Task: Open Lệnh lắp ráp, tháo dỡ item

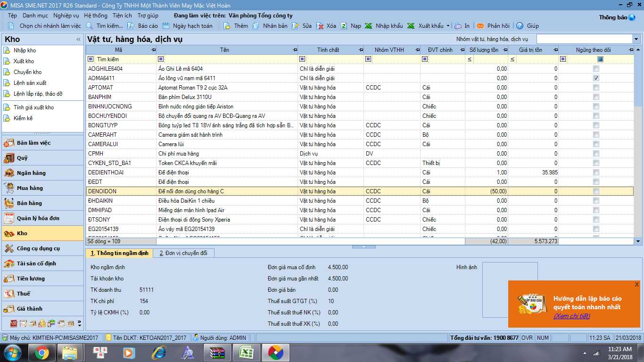Action: 38,94
